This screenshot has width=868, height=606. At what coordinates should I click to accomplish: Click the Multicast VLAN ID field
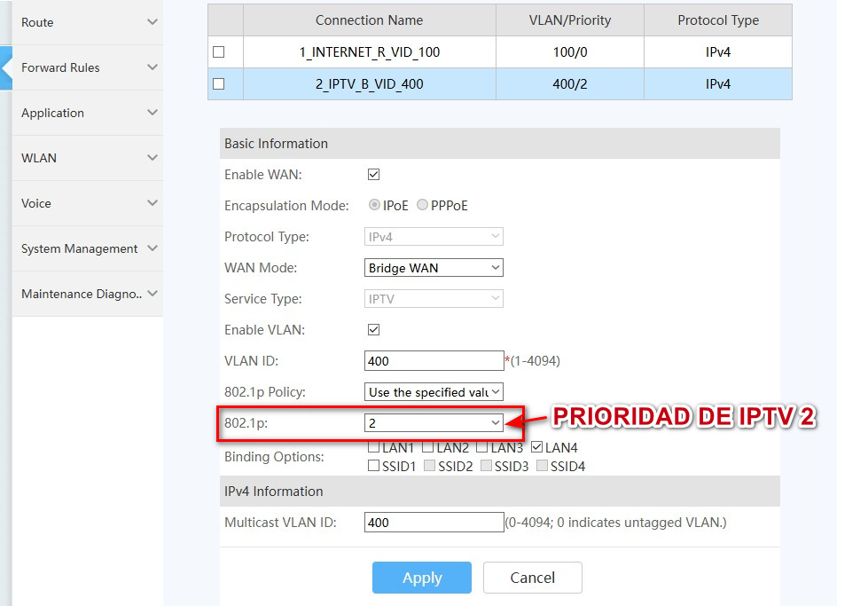pos(434,523)
